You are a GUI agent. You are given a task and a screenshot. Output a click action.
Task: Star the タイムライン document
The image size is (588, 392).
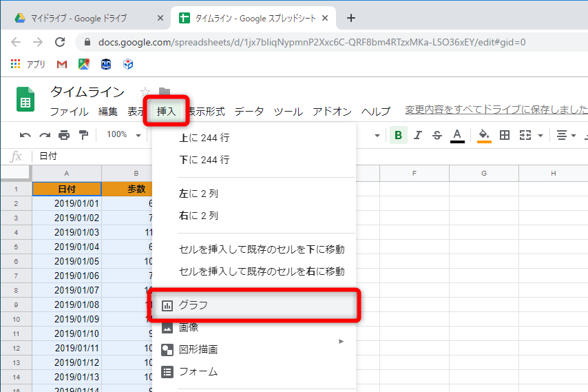click(145, 92)
